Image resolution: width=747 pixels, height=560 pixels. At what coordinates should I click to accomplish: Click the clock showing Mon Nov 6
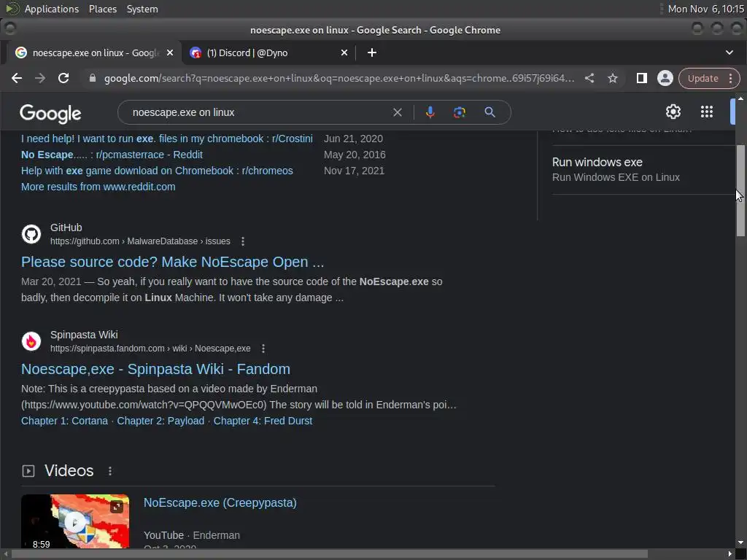pos(705,9)
